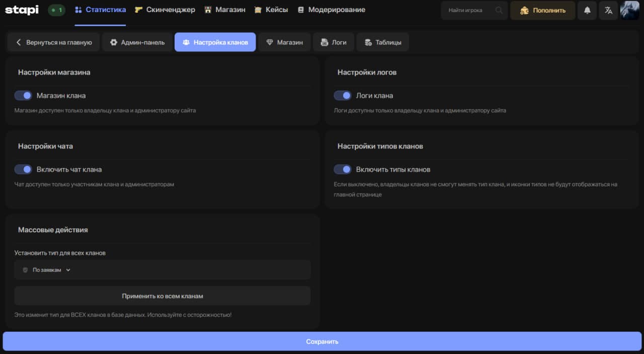Open the Логи tab
The height and width of the screenshot is (354, 644).
click(334, 42)
